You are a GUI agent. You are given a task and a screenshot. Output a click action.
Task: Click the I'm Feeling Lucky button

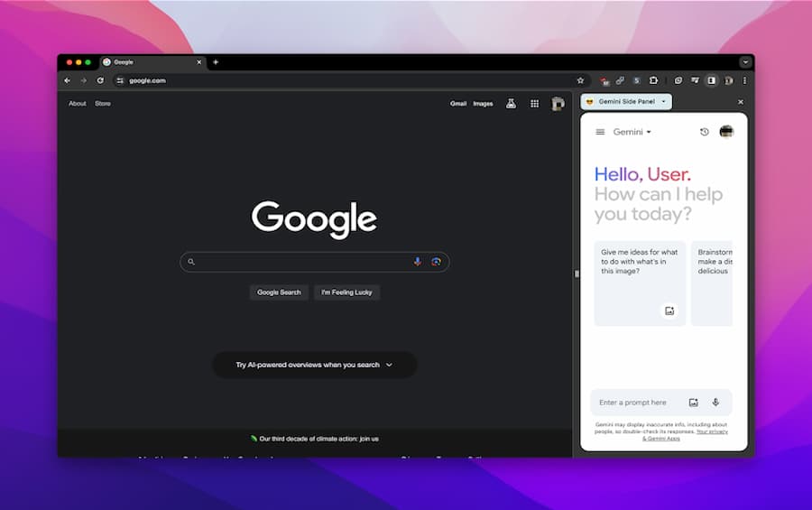[346, 292]
